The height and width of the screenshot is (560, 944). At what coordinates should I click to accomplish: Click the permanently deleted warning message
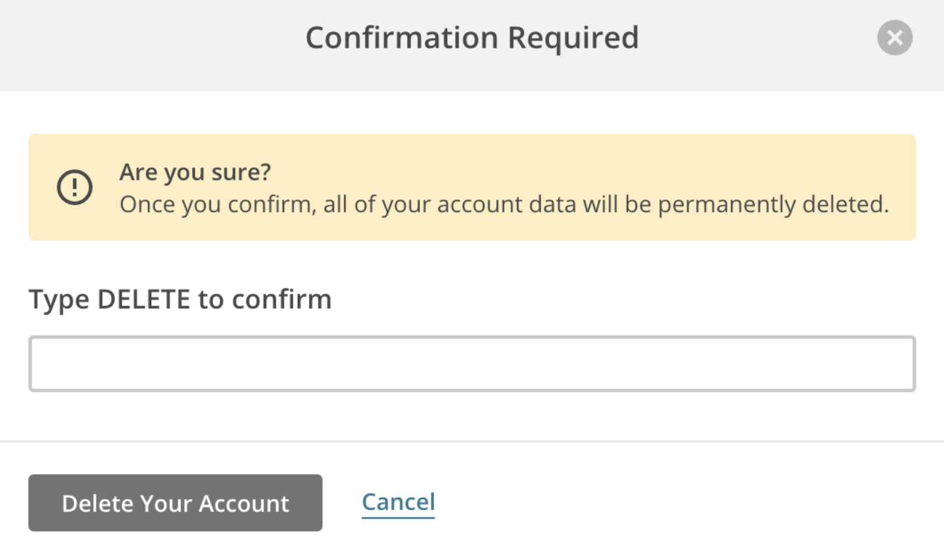pos(504,204)
